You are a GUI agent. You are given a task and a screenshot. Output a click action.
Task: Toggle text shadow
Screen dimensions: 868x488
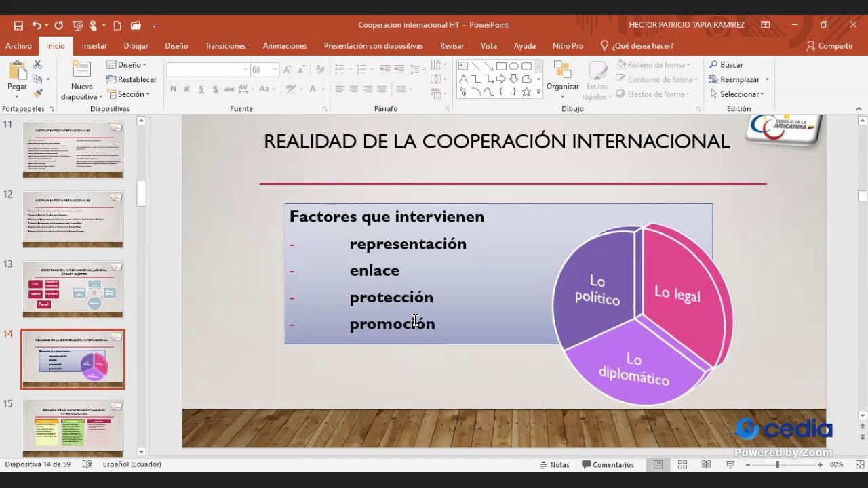[x=216, y=89]
